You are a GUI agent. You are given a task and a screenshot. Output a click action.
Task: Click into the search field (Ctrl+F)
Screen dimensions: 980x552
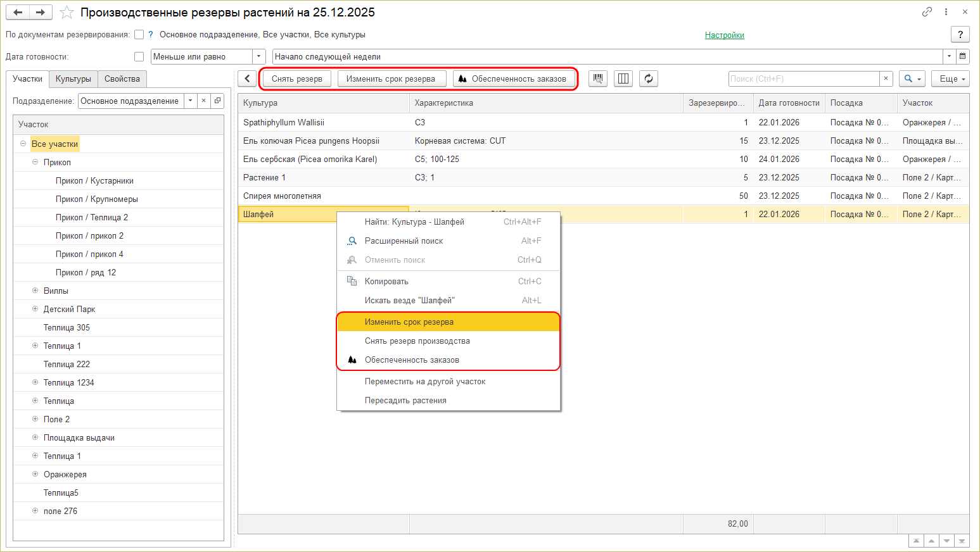tap(803, 78)
